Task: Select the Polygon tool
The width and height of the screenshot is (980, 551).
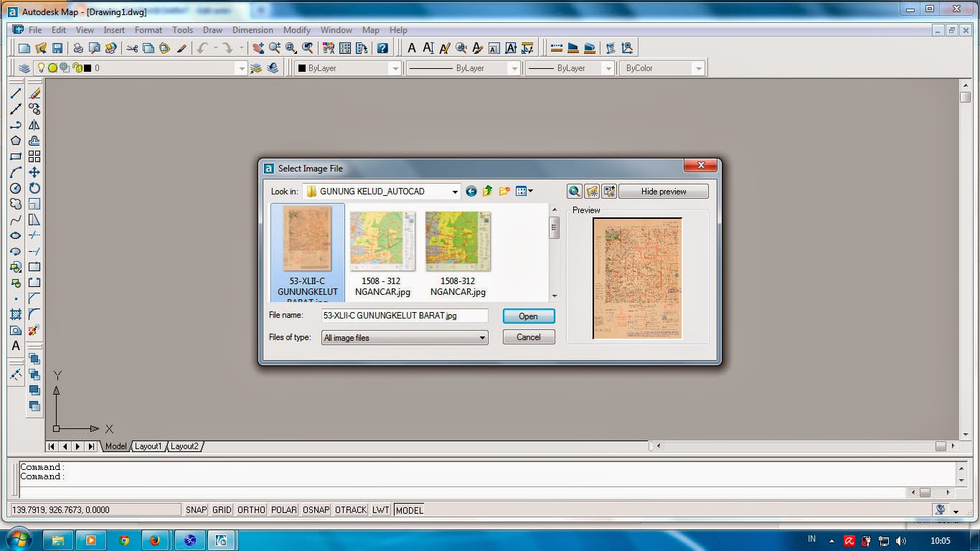Action: pyautogui.click(x=16, y=141)
